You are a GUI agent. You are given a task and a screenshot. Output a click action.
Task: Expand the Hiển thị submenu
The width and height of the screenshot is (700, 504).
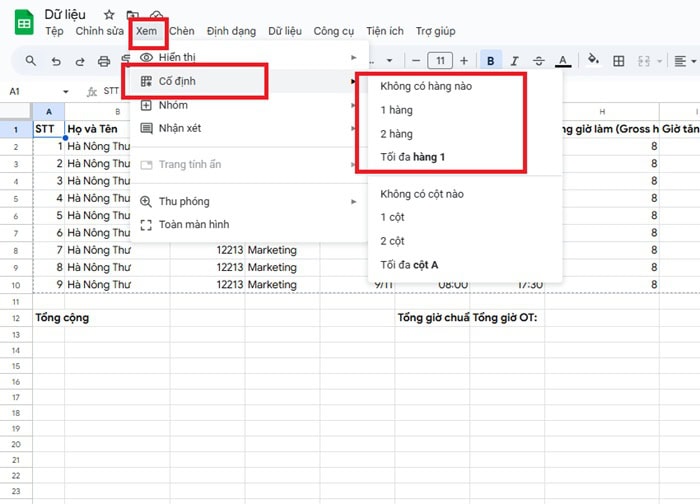248,57
